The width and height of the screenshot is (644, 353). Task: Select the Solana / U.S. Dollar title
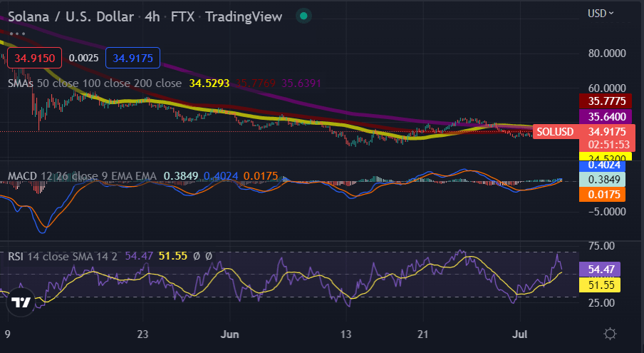71,17
